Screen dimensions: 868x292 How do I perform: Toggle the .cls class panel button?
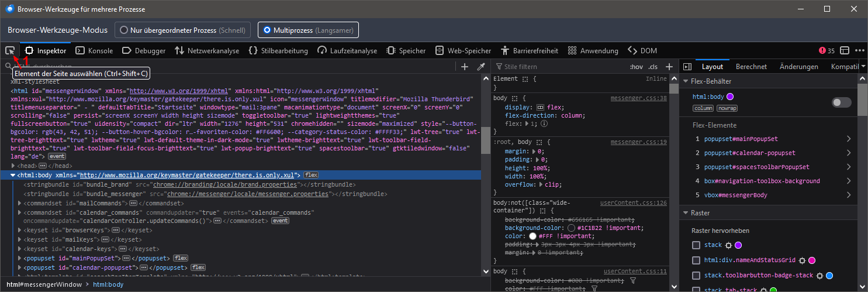point(653,67)
